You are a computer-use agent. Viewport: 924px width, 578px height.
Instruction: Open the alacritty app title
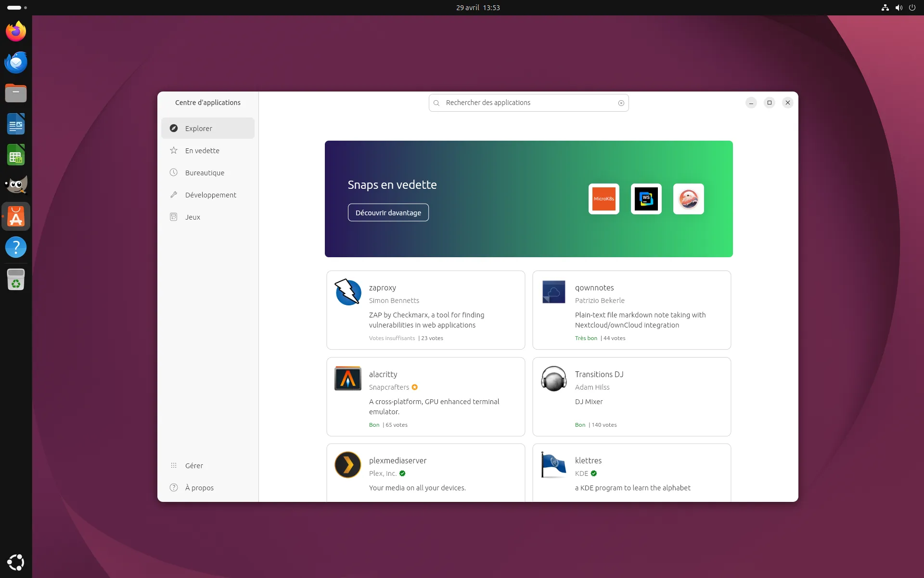click(x=383, y=374)
